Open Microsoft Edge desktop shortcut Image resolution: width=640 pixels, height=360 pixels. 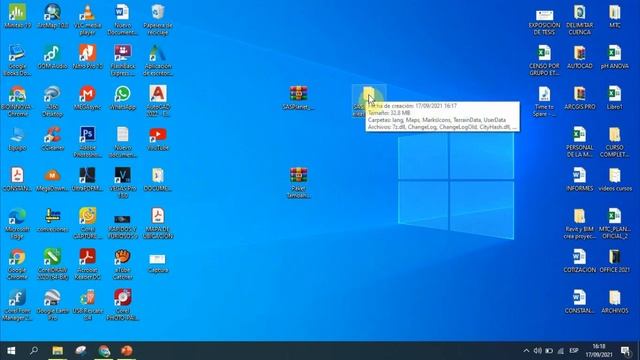click(x=17, y=224)
